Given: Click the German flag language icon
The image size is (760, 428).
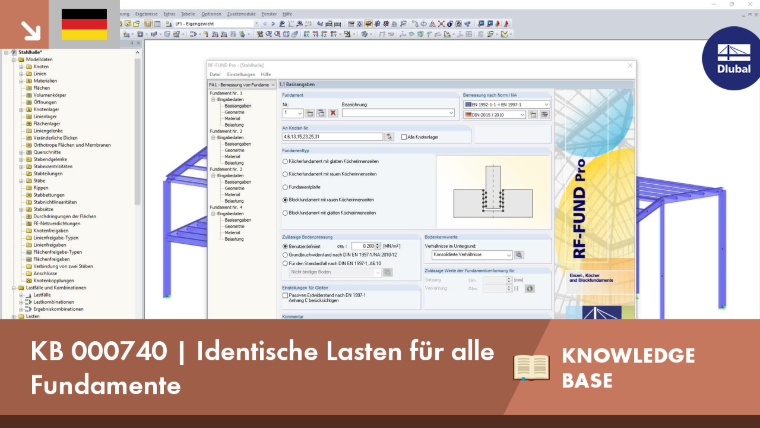Looking at the screenshot, I should click(84, 24).
